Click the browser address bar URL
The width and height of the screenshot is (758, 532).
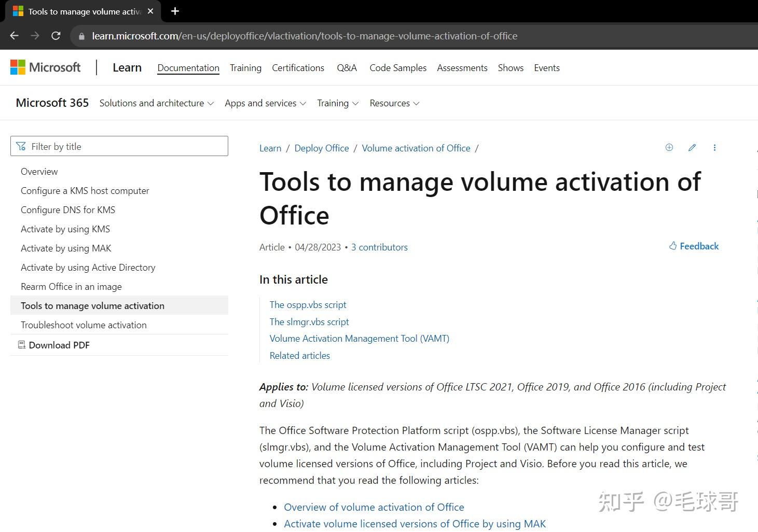click(x=305, y=36)
